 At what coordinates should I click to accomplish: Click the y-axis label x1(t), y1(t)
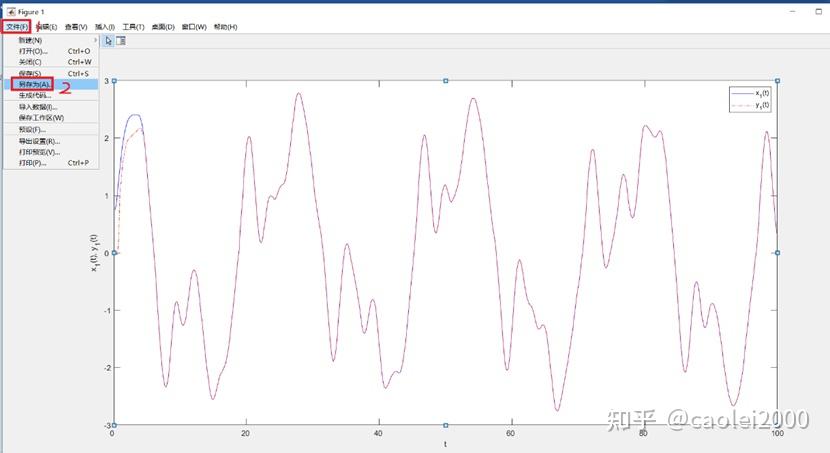point(94,253)
